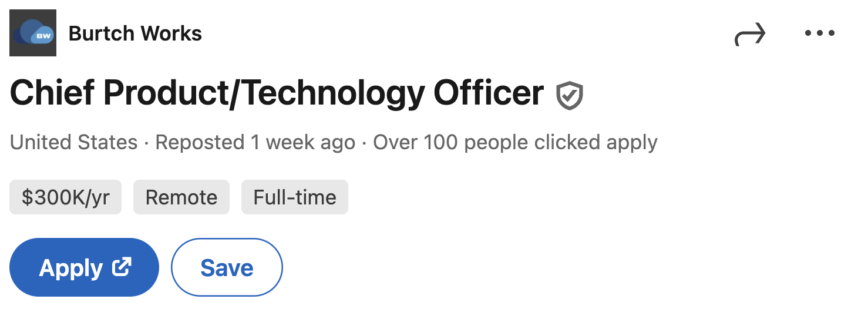Click the Burtch Works company logo
The width and height of the screenshot is (868, 336).
click(33, 33)
